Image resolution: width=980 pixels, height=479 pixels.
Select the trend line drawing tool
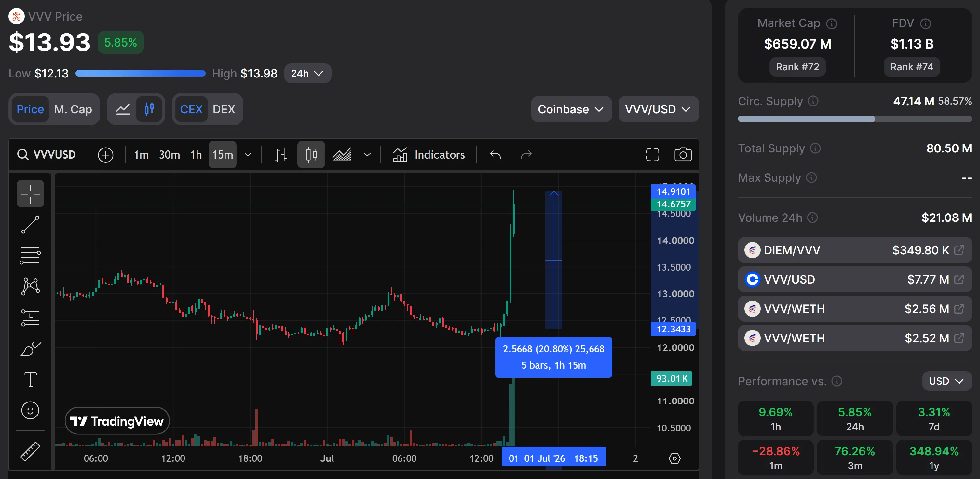pos(31,225)
